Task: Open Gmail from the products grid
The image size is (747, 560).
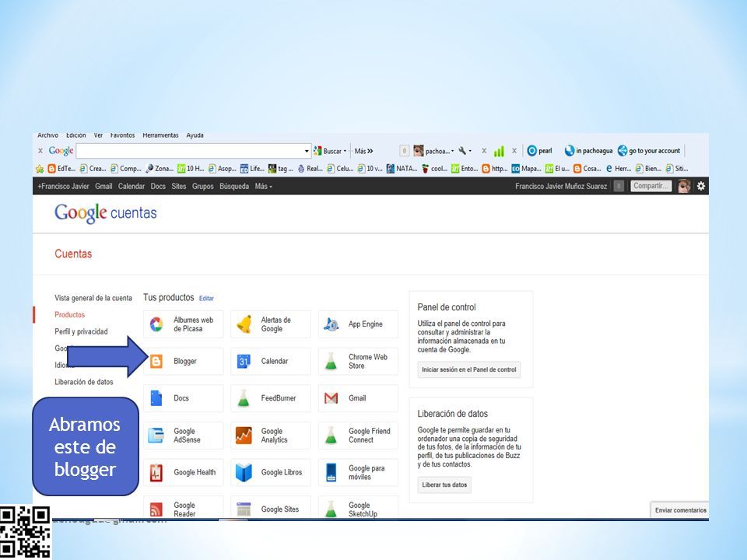Action: click(358, 398)
